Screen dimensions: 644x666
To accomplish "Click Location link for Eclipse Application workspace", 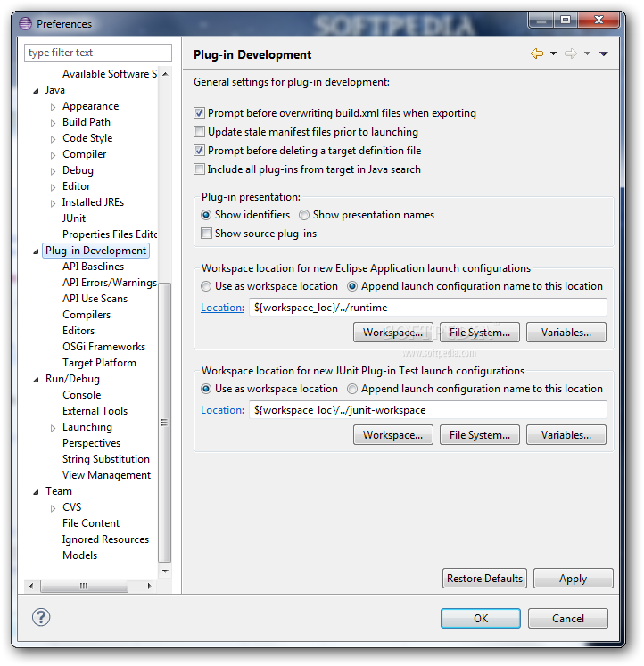I will 222,308.
